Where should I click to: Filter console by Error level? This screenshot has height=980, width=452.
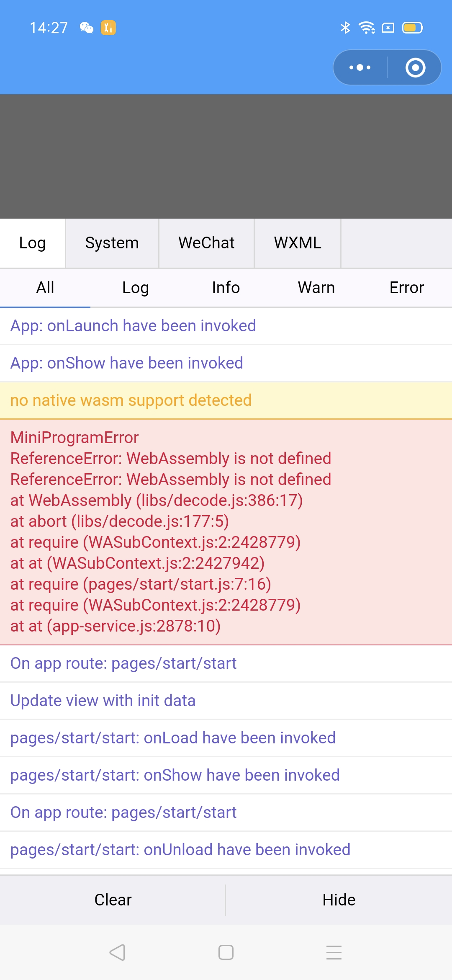click(407, 288)
